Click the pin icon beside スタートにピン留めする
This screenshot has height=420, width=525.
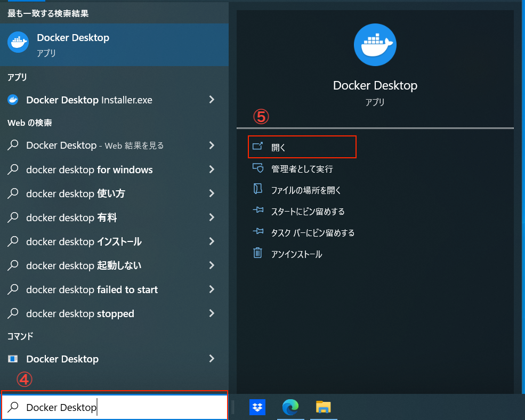click(258, 210)
